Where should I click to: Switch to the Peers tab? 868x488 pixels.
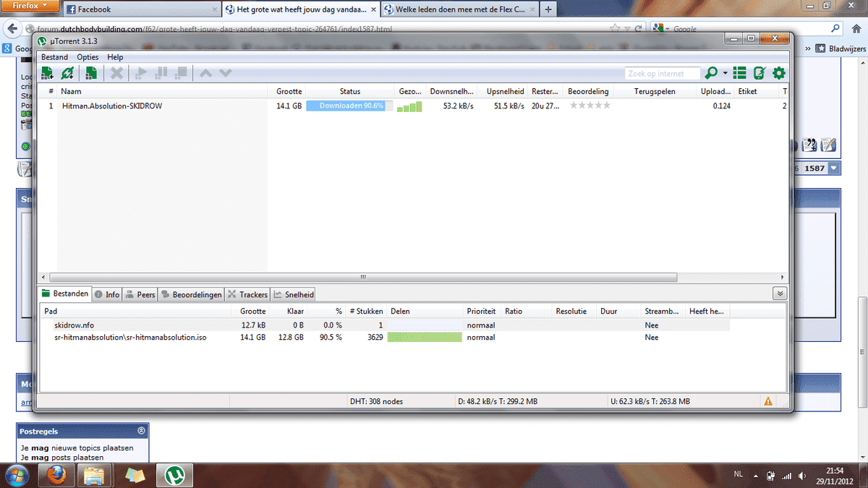pyautogui.click(x=140, y=294)
